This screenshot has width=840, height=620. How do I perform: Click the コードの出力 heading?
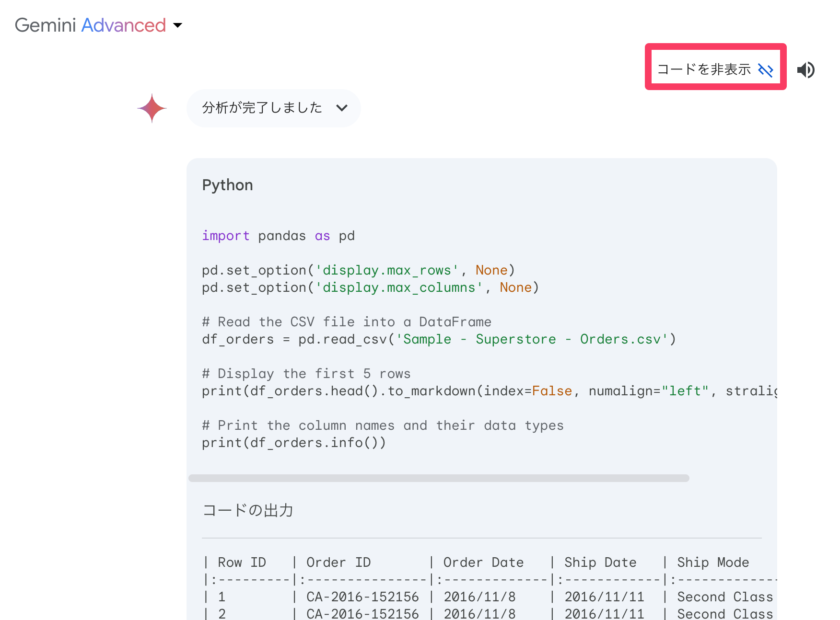(x=247, y=510)
